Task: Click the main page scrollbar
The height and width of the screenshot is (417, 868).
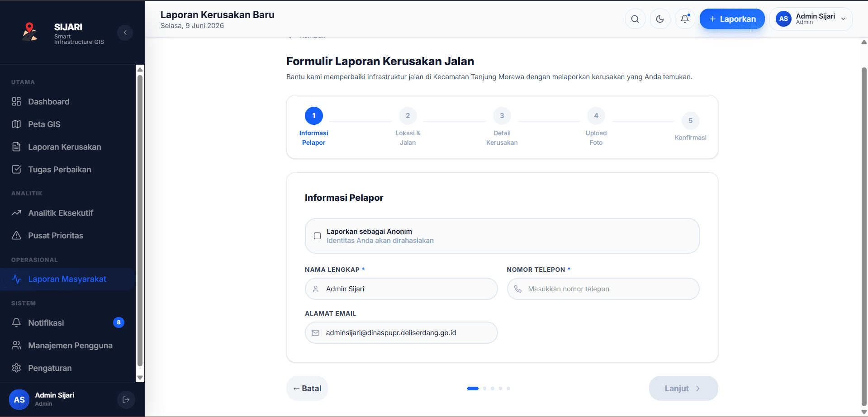Action: pos(864,237)
